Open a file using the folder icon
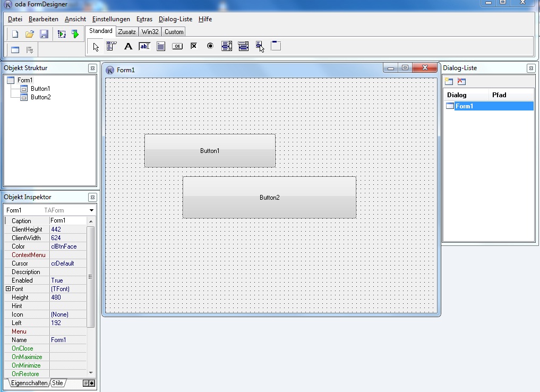The image size is (540, 392). pyautogui.click(x=30, y=34)
